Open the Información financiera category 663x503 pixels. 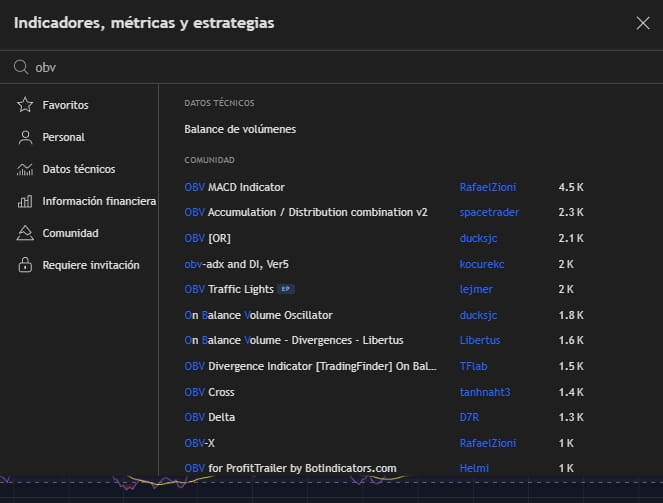click(99, 201)
